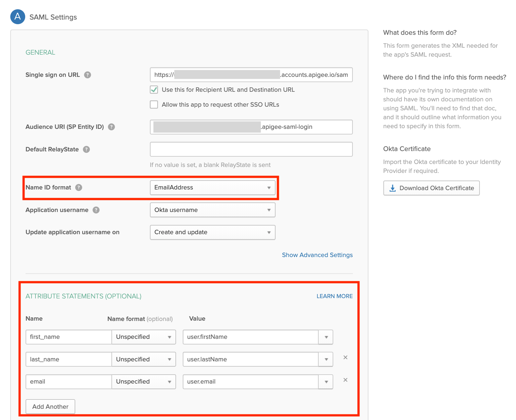This screenshot has height=420, width=516.
Task: Click Show Advanced Settings link
Action: click(317, 255)
